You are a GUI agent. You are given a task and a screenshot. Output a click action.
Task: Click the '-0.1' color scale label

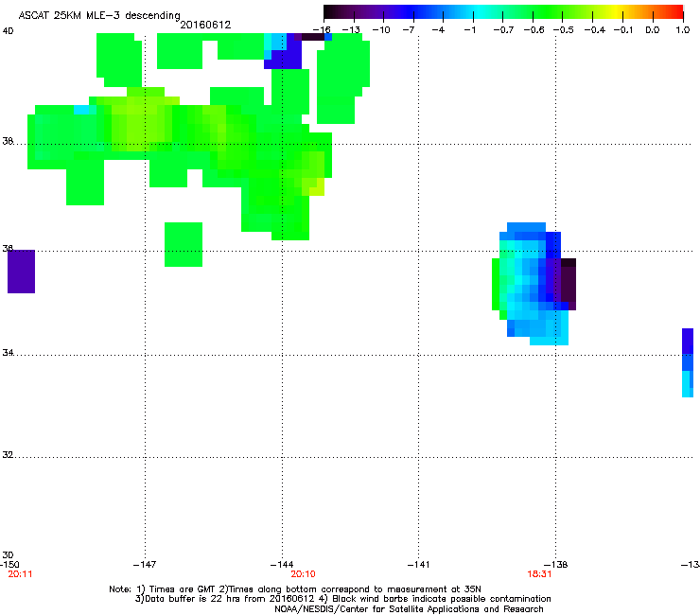(x=623, y=30)
